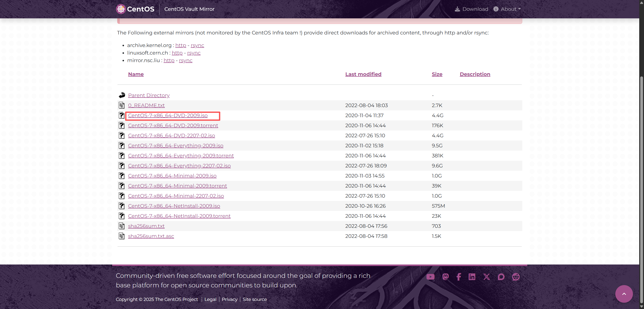Click archive.kernel.org rsync link

click(197, 45)
